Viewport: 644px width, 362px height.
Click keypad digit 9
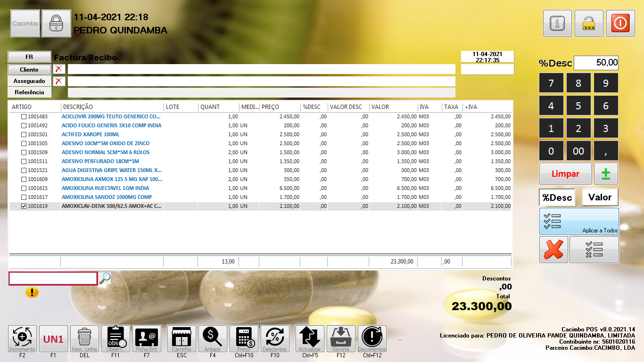tap(606, 83)
